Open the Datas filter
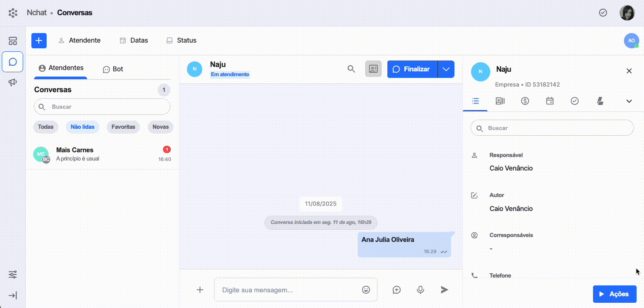Image resolution: width=644 pixels, height=308 pixels. [134, 40]
